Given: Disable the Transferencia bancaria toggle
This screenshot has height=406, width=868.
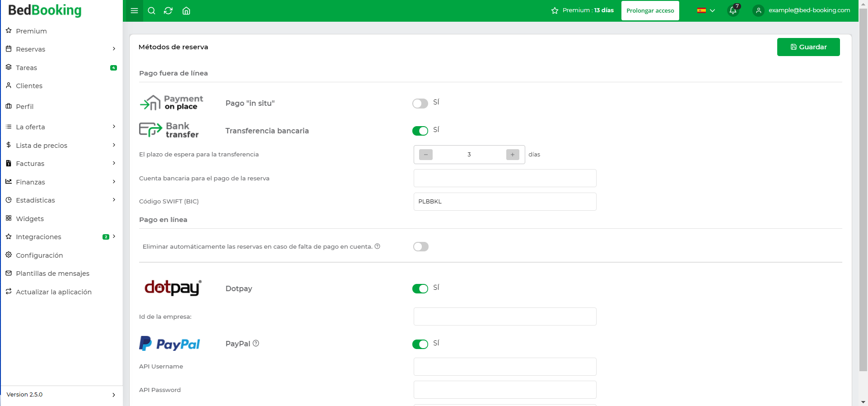Looking at the screenshot, I should point(420,131).
